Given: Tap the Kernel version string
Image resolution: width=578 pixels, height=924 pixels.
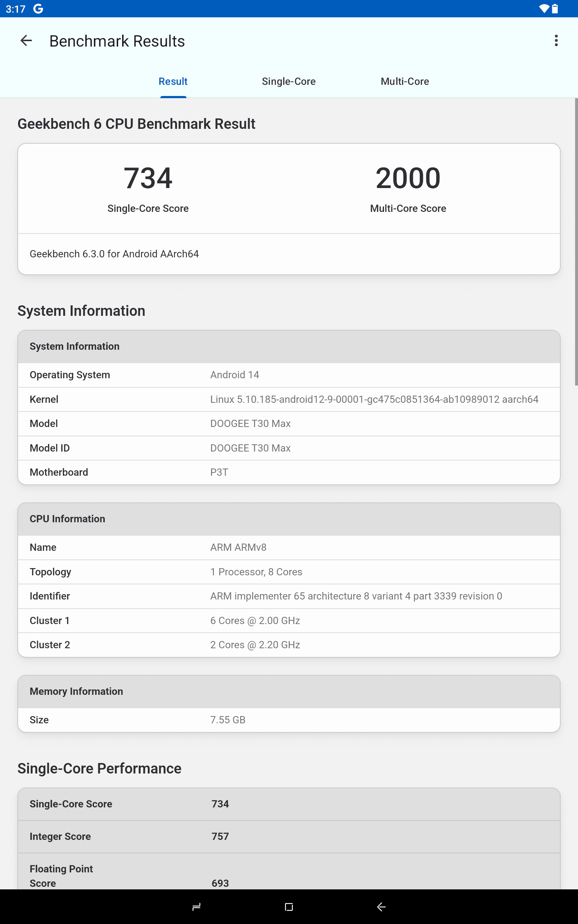Looking at the screenshot, I should click(374, 400).
